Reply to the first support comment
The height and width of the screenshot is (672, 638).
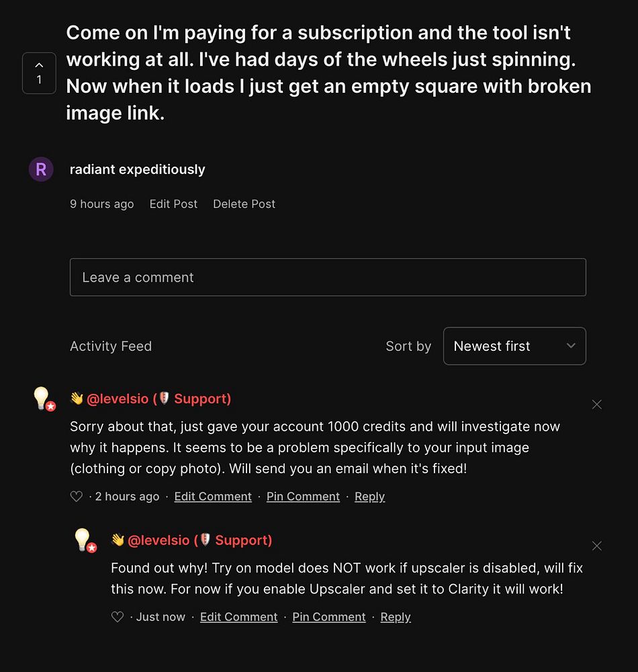click(x=369, y=497)
